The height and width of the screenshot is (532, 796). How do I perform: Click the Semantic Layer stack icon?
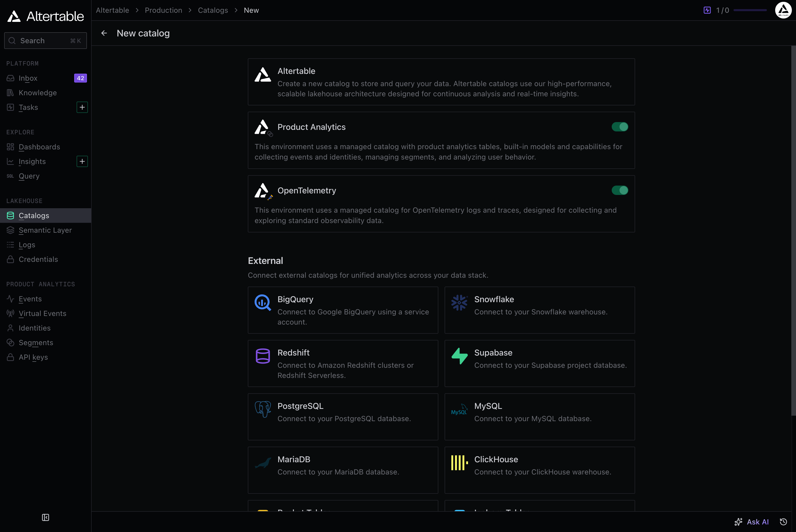(10, 230)
